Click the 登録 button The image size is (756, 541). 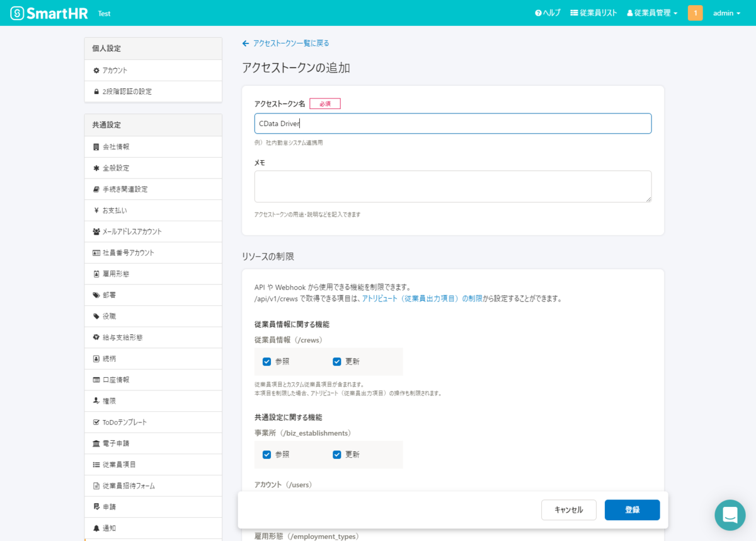[x=632, y=509]
